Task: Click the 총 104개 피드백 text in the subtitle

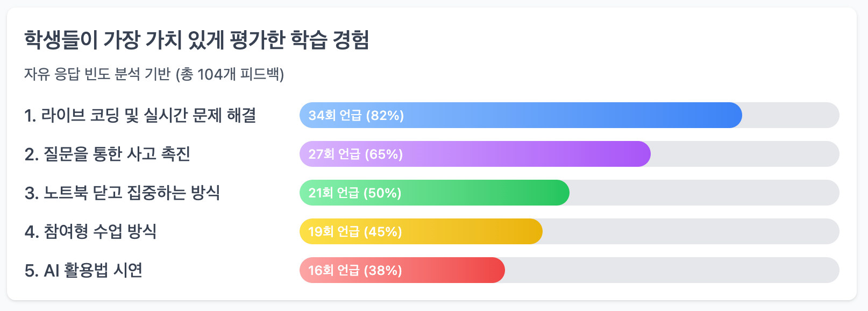Action: click(x=230, y=74)
